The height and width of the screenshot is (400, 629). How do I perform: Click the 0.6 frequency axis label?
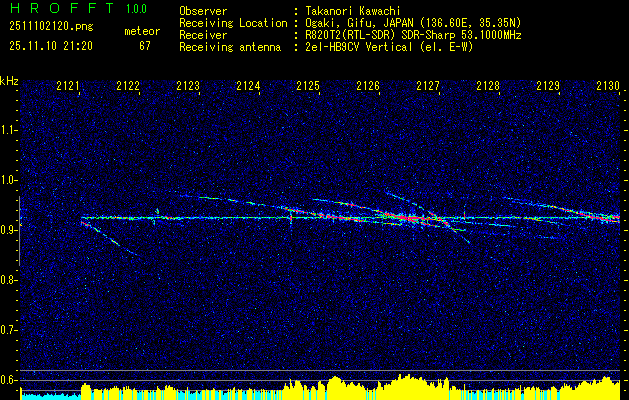click(x=8, y=380)
